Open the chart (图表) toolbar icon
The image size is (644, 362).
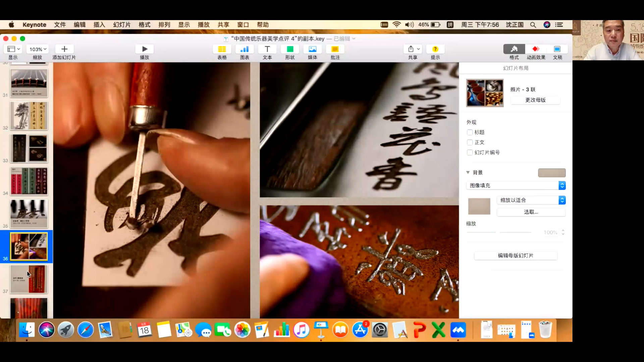(245, 49)
